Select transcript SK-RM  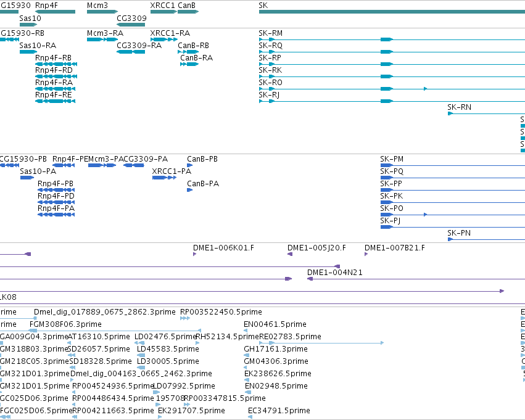point(392,39)
